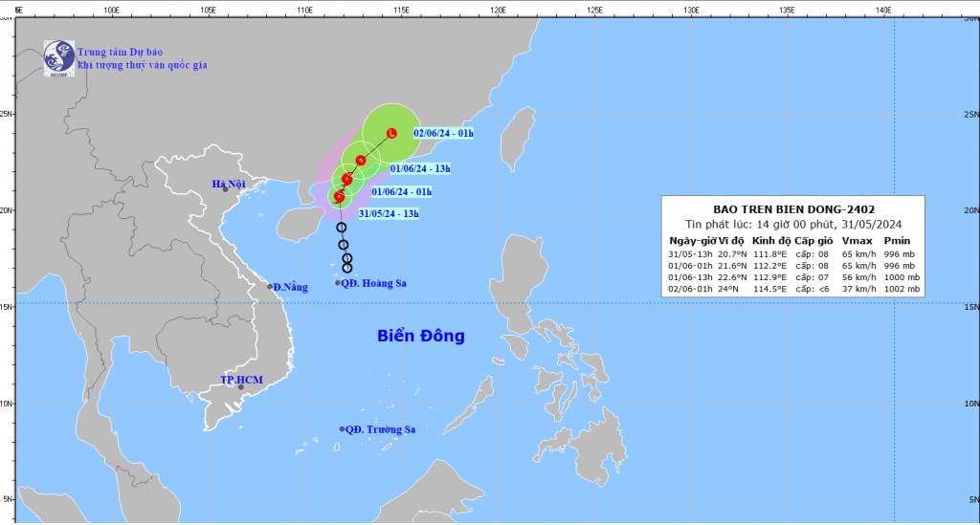
Task: Click the BAO TREN BIEN DONG-2402 title
Action: tap(793, 209)
